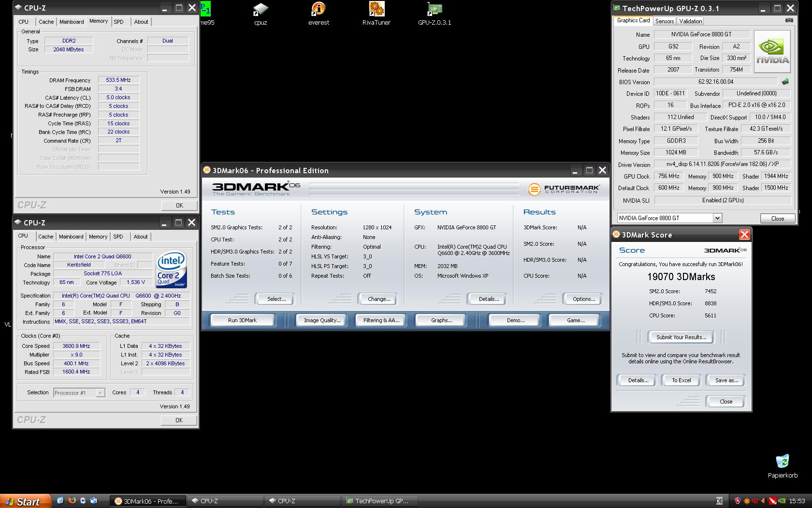Image resolution: width=812 pixels, height=508 pixels.
Task: Click Submit Your Results... button
Action: tap(681, 337)
